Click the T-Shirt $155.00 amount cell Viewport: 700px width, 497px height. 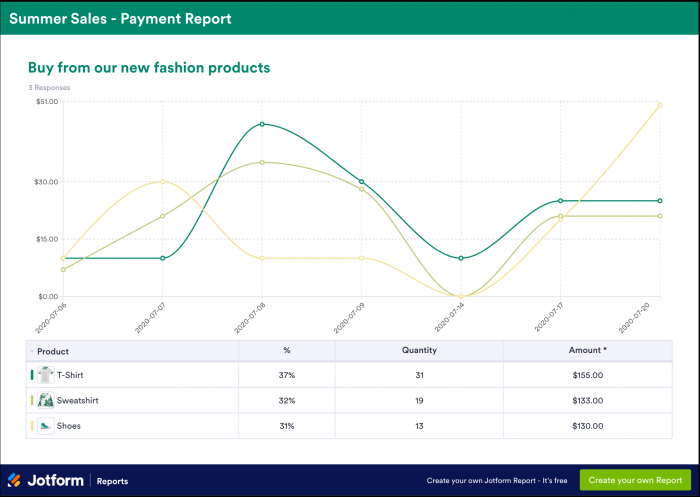(x=588, y=375)
